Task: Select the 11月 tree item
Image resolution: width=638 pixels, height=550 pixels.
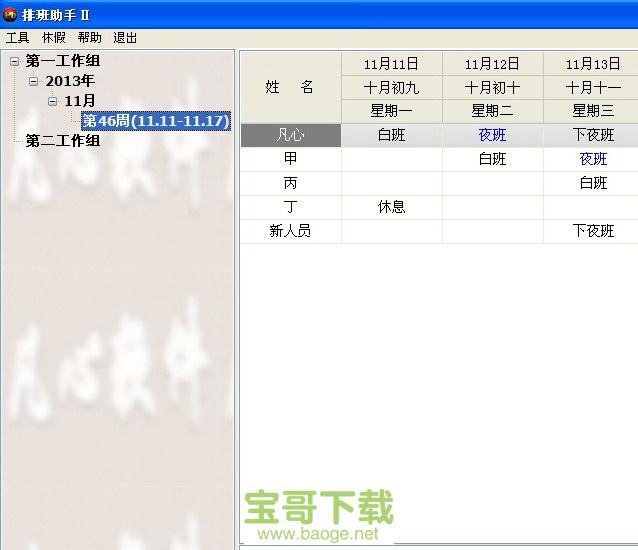Action: pos(80,101)
